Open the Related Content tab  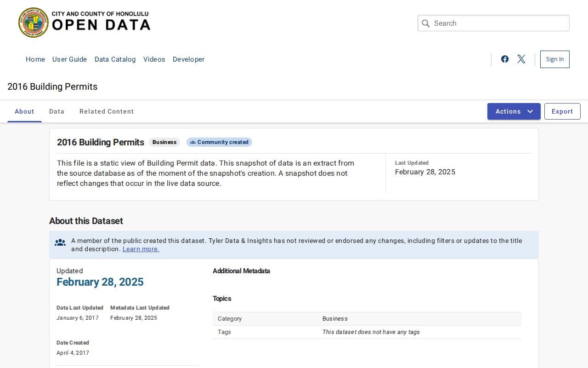click(x=107, y=111)
